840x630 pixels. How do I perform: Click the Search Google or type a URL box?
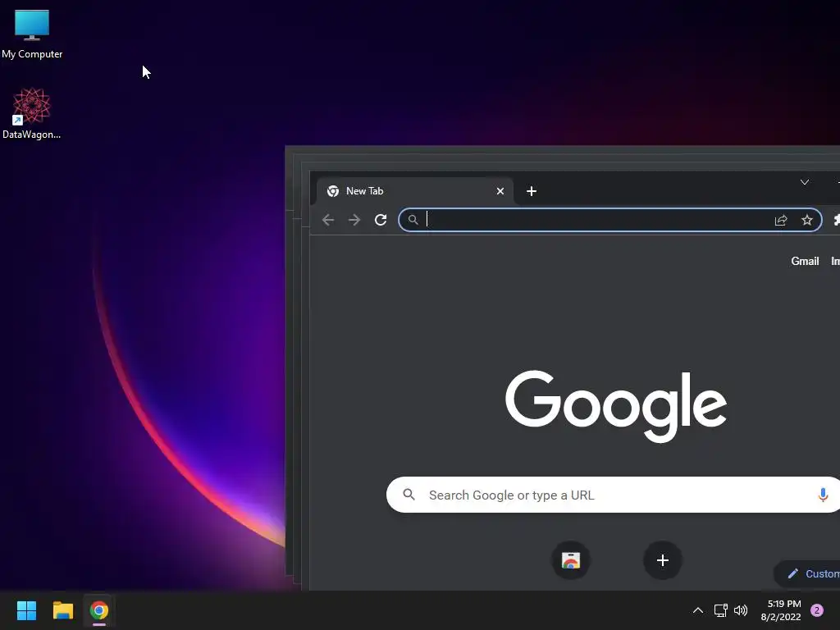click(x=614, y=495)
